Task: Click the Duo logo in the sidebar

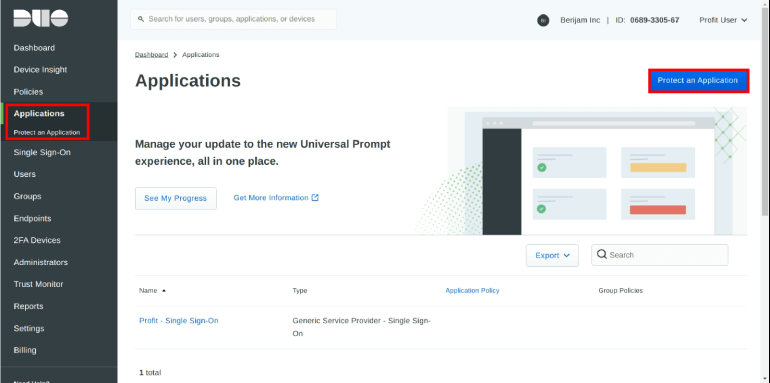Action: pyautogui.click(x=41, y=19)
